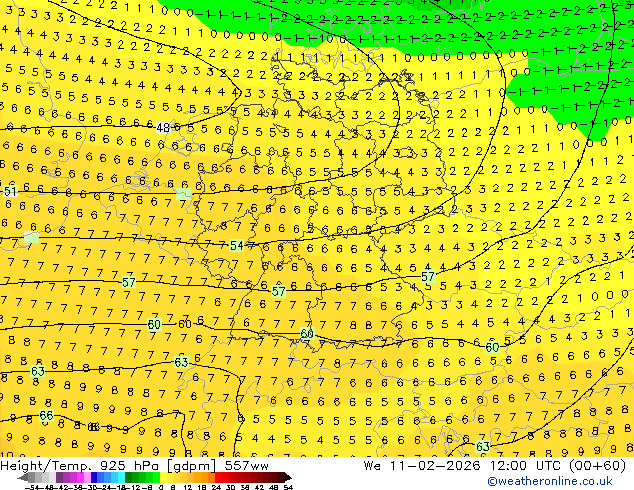634x490 pixels.
Task: Click the '557ww' model label
Action: [247, 466]
